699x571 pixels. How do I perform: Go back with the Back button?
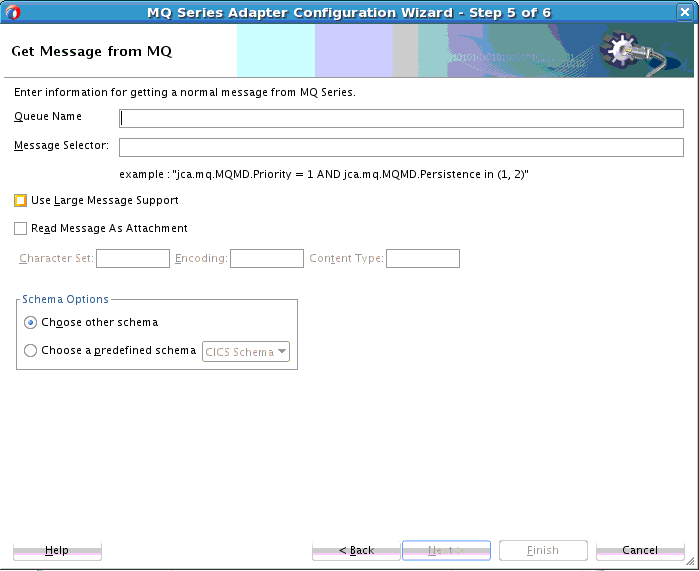pyautogui.click(x=356, y=550)
